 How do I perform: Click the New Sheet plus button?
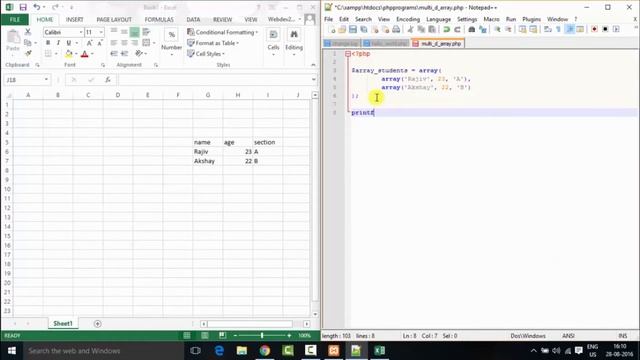pyautogui.click(x=97, y=324)
